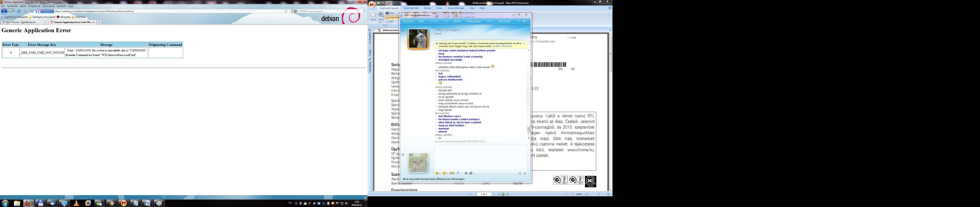Image resolution: width=980 pixels, height=207 pixels.
Task: Open the Nitro PDF application button
Action: [372, 5]
